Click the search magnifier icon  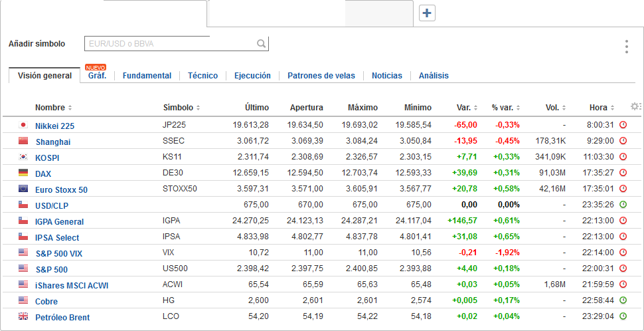click(261, 44)
